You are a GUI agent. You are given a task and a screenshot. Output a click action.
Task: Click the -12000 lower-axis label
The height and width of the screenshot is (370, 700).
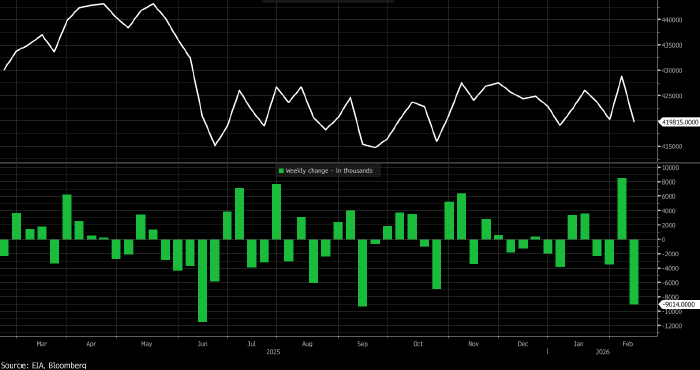(671, 326)
